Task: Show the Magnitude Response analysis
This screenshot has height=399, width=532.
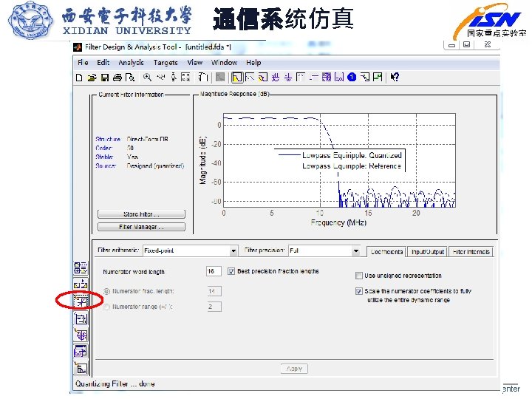Action: pyautogui.click(x=237, y=78)
